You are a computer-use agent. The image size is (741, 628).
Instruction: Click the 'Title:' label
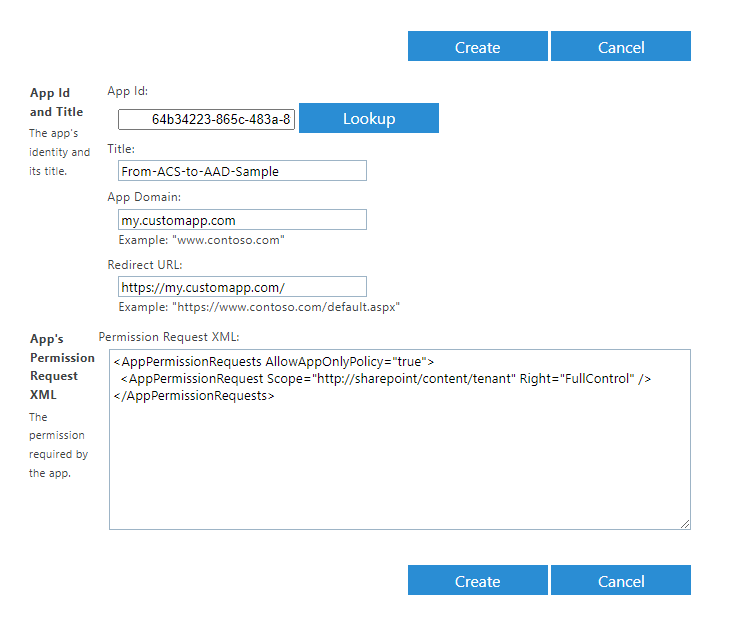[x=121, y=149]
